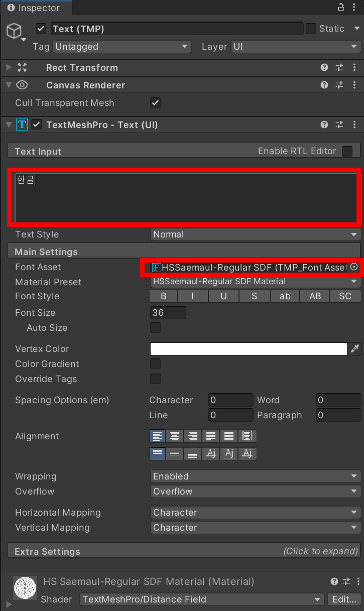Screen dimensions: 364x611
Task: Open the Tag dropdown showing Untagged
Action: [x=122, y=47]
